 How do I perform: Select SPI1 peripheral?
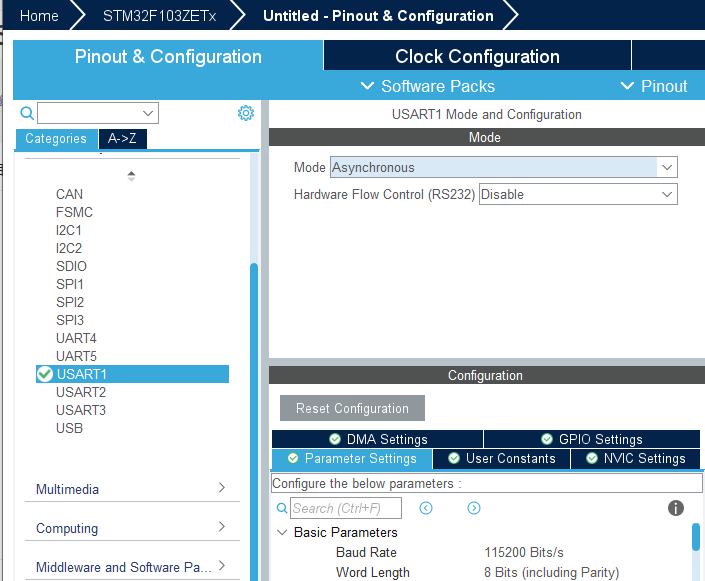(70, 284)
